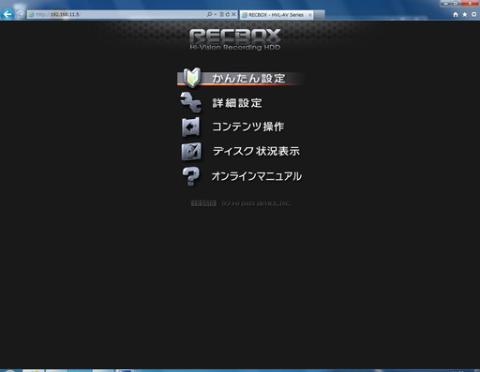This screenshot has height=372, width=480.
Task: Open 詳細設定 detailed settings
Action: [237, 103]
